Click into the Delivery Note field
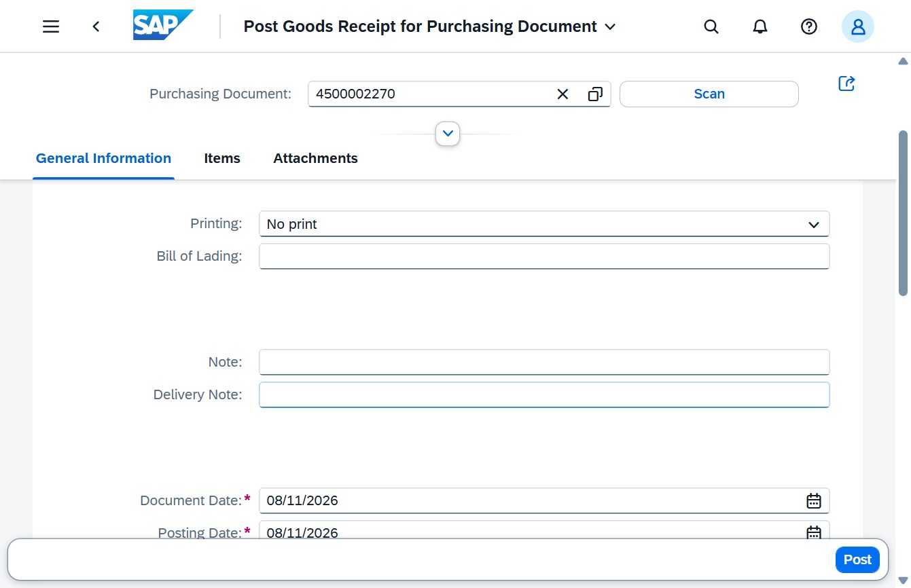Image resolution: width=911 pixels, height=588 pixels. click(x=544, y=395)
